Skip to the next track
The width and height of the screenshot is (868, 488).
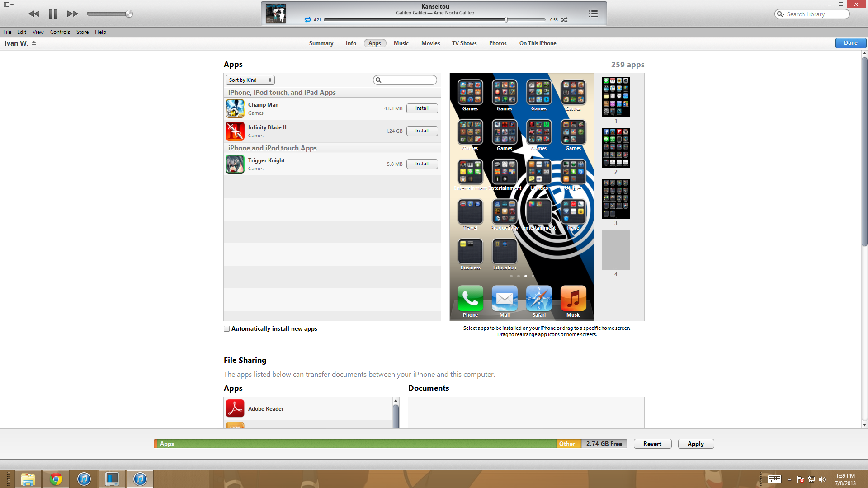click(x=72, y=14)
